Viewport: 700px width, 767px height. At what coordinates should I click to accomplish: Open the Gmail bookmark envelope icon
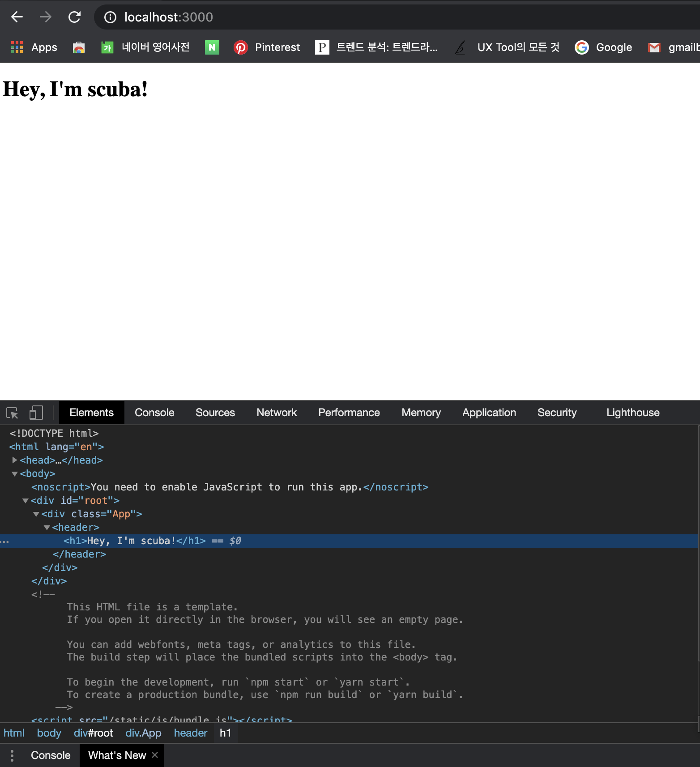point(654,47)
